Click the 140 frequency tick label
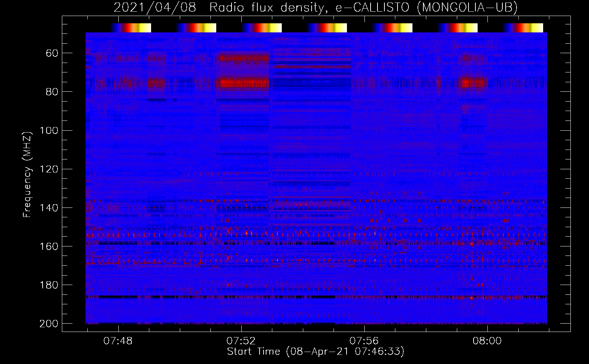This screenshot has height=364, width=589. [49, 208]
